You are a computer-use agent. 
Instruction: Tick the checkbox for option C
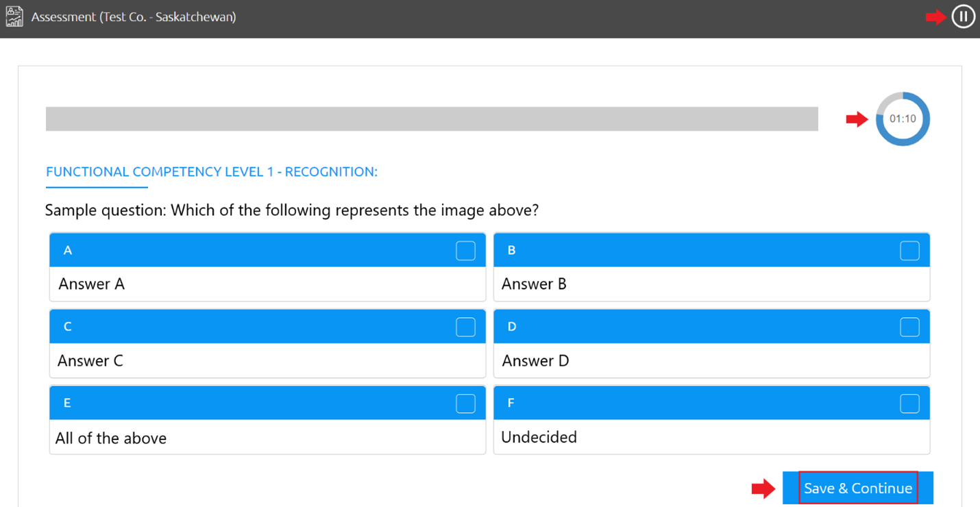click(x=465, y=327)
